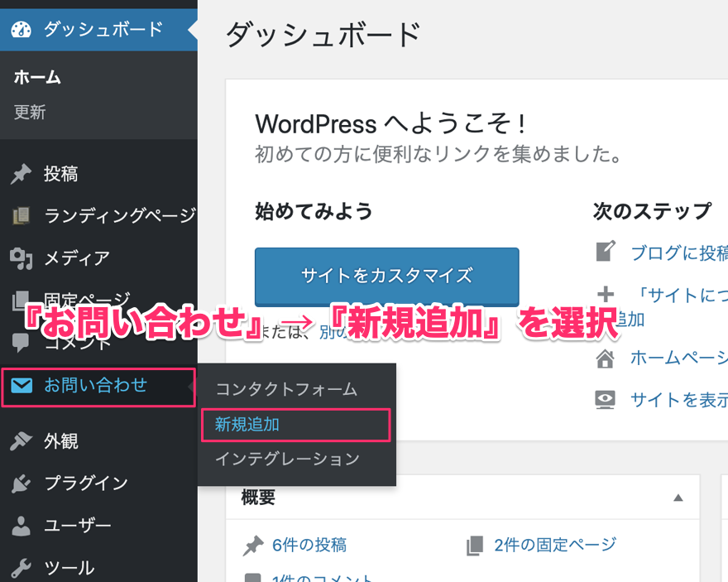This screenshot has width=728, height=582.
Task: Click the pushpin icon beside 投稿
Action: click(x=22, y=174)
